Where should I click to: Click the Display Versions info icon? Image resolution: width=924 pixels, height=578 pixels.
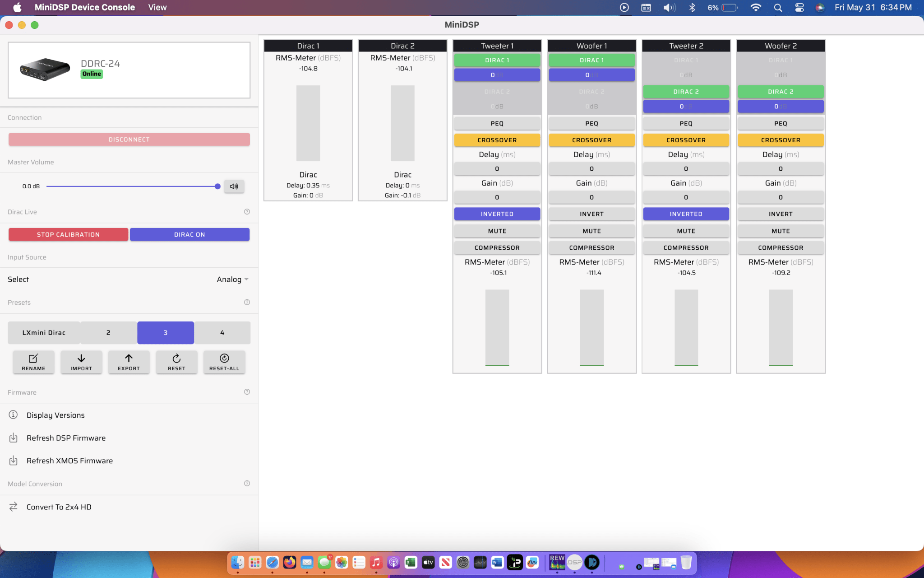[14, 415]
